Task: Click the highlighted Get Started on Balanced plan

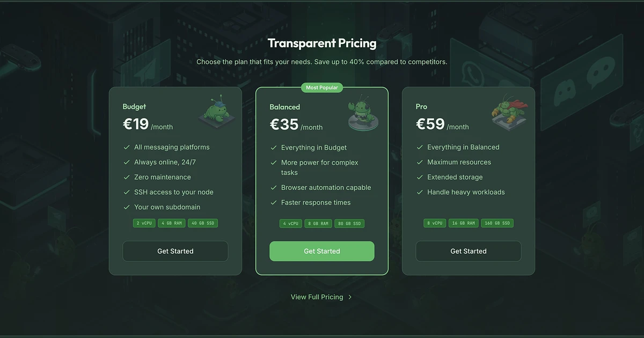Action: 322,251
